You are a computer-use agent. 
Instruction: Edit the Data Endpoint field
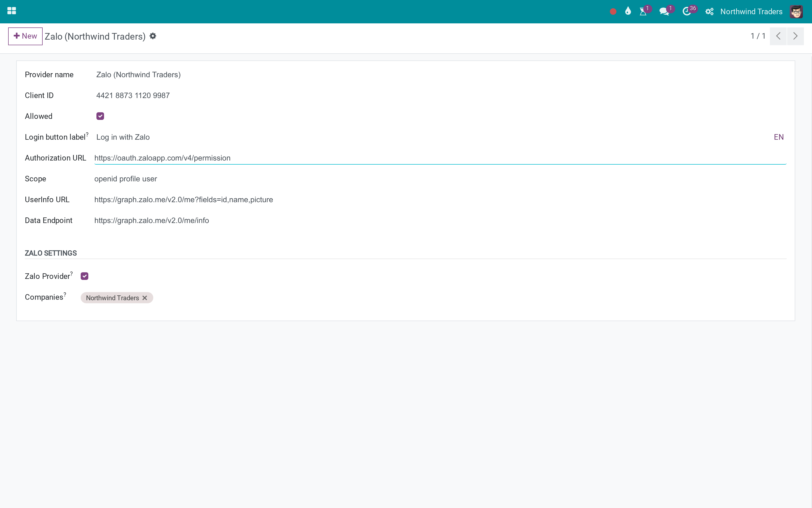(440, 220)
